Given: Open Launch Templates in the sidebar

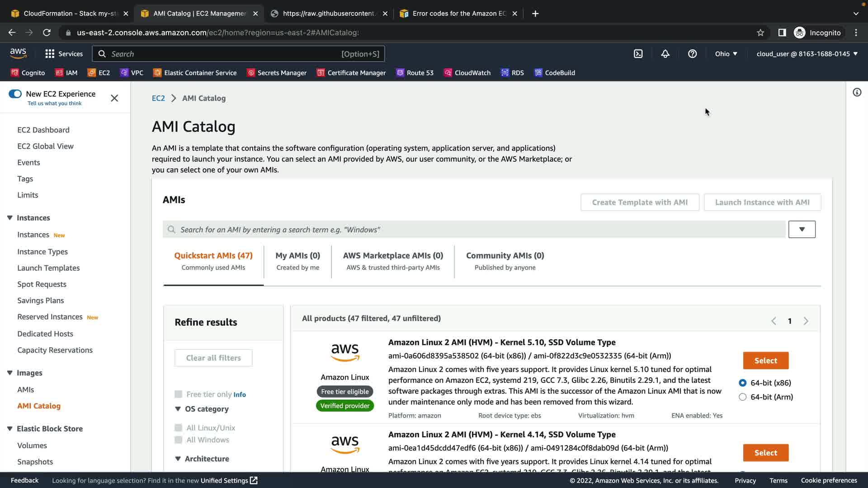Looking at the screenshot, I should [48, 268].
